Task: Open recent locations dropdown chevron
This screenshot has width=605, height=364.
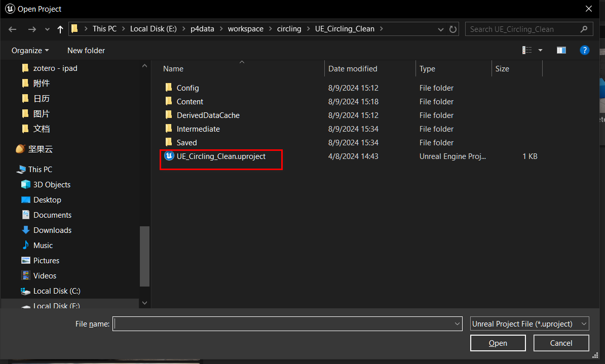Action: 47,29
